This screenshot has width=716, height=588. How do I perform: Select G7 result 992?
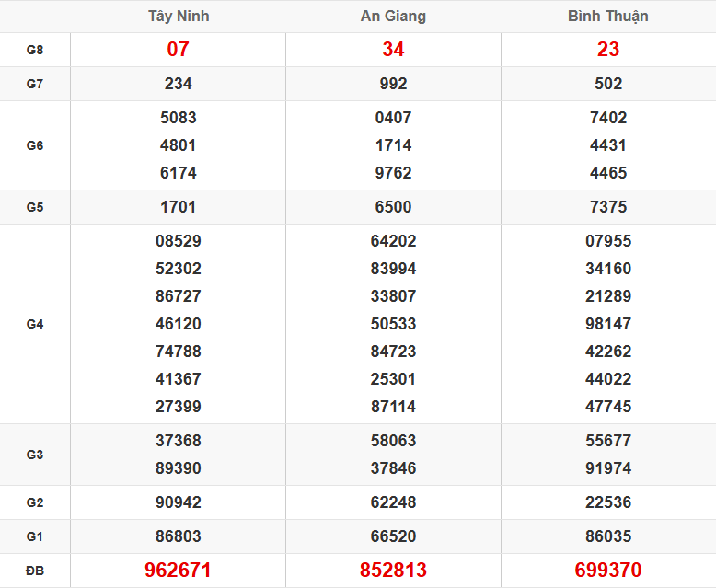click(x=393, y=84)
